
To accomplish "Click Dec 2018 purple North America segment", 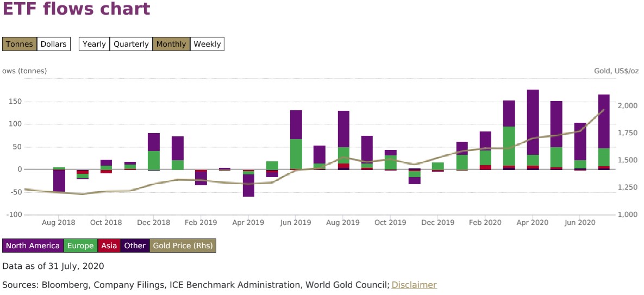I will coord(154,142).
